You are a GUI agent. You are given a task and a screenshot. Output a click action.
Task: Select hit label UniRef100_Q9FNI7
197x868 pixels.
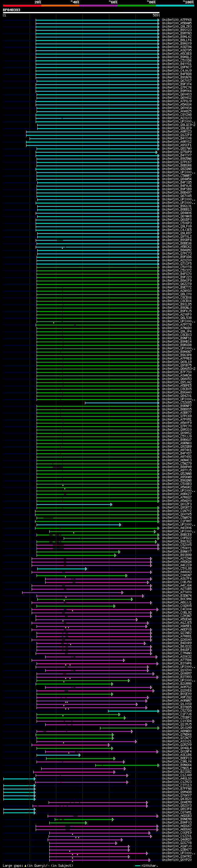(x=176, y=67)
